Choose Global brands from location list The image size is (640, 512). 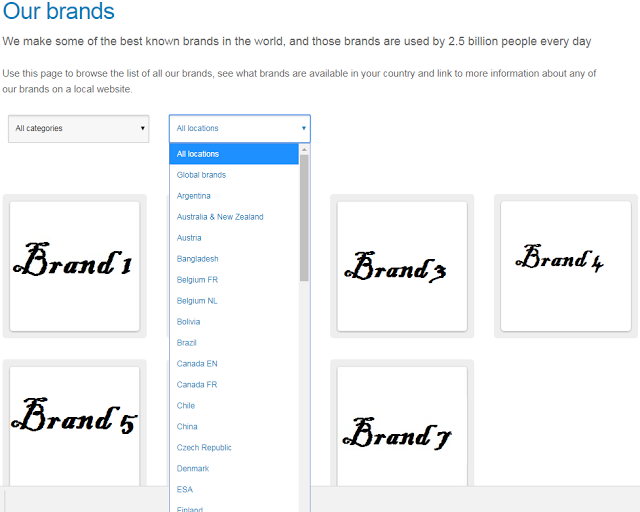tap(234, 175)
